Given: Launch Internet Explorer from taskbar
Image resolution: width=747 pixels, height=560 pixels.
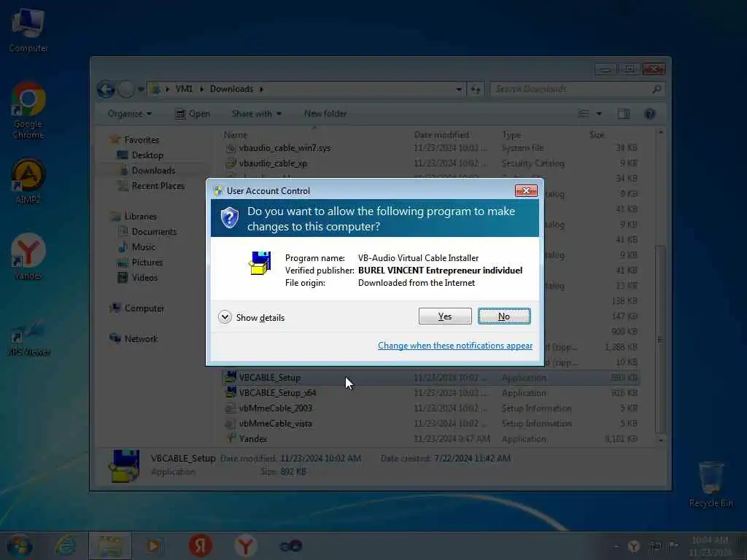Looking at the screenshot, I should pyautogui.click(x=66, y=545).
